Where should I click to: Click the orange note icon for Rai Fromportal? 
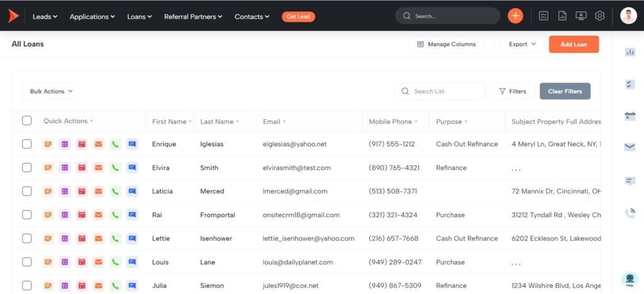(48, 215)
